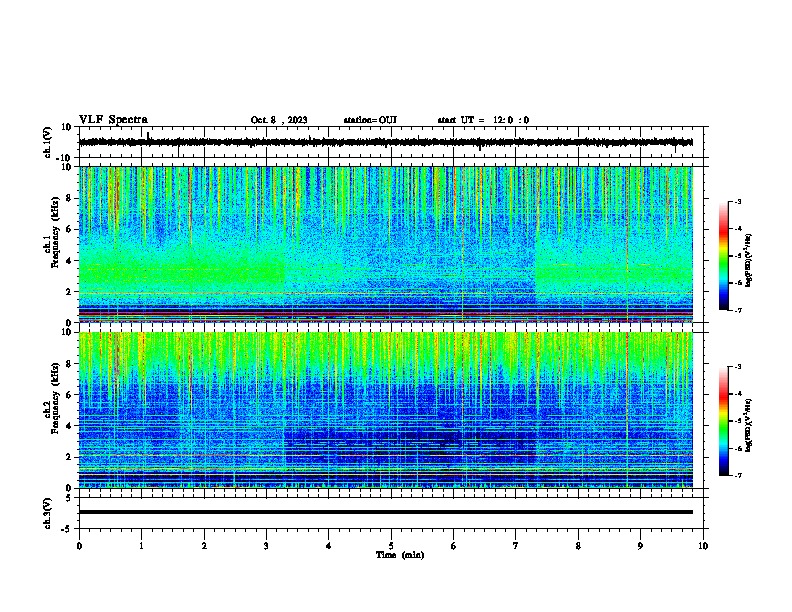The image size is (792, 612).
Task: Click the '-3' label on ch.2 color bar
Action: tap(737, 367)
